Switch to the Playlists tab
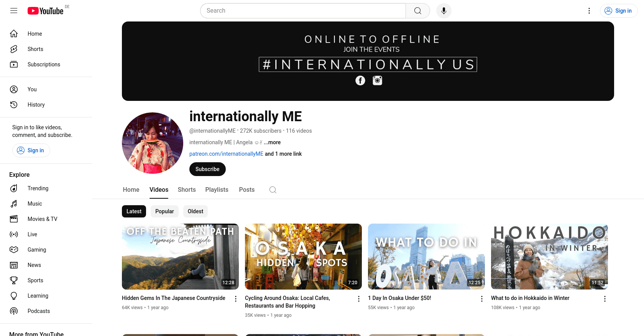 click(x=217, y=190)
